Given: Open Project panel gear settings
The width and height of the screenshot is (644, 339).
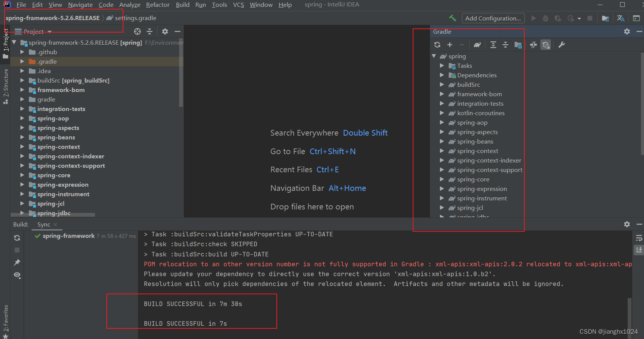Looking at the screenshot, I should click(165, 31).
